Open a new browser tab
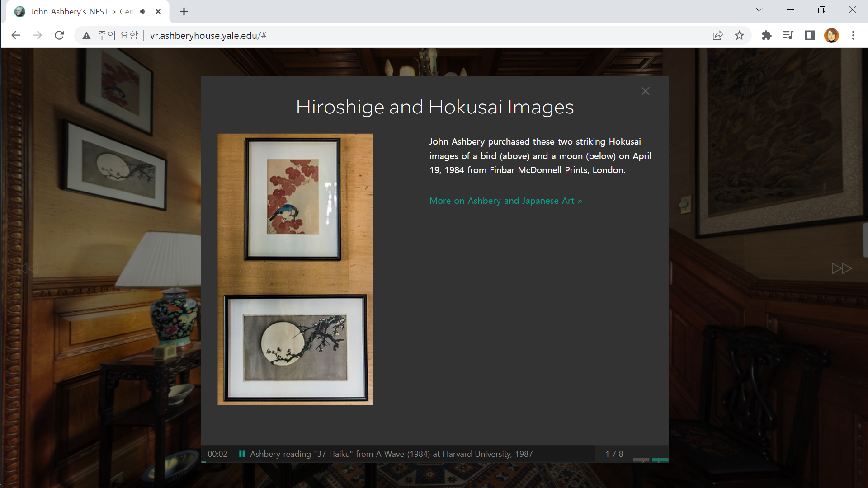The width and height of the screenshot is (868, 488). point(184,12)
